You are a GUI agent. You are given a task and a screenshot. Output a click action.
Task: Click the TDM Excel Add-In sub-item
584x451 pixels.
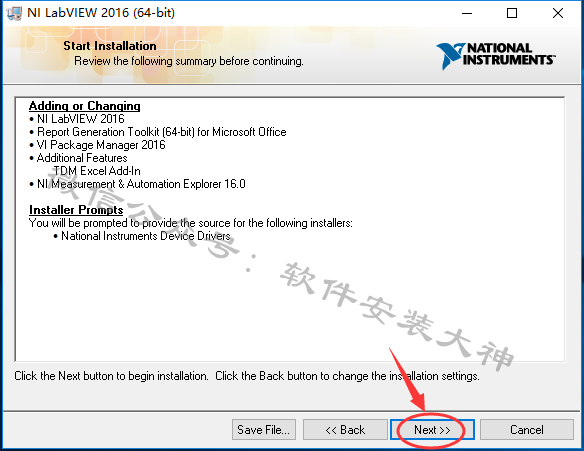pyautogui.click(x=97, y=171)
